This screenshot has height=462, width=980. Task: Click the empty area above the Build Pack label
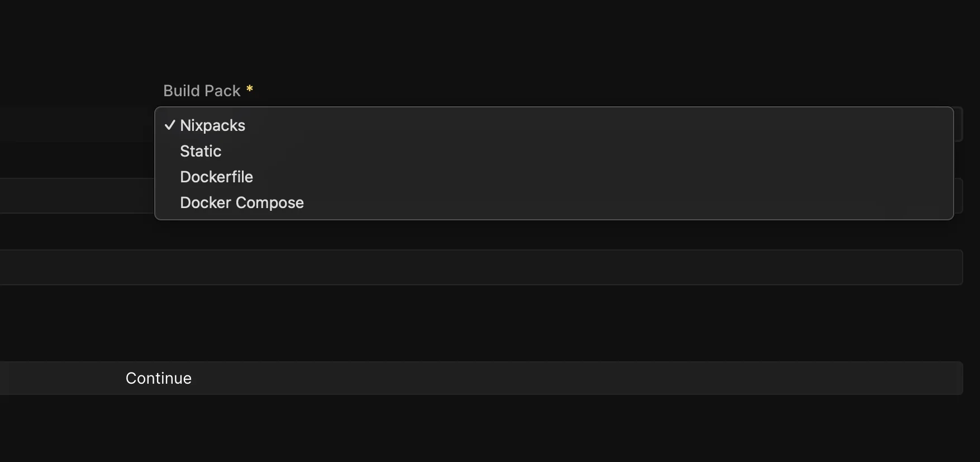pyautogui.click(x=481, y=39)
